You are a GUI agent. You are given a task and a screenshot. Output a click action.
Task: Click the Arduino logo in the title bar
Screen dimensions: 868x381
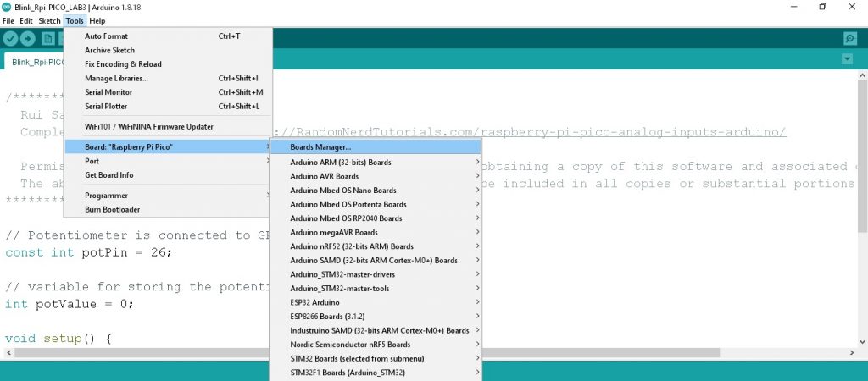click(x=7, y=7)
